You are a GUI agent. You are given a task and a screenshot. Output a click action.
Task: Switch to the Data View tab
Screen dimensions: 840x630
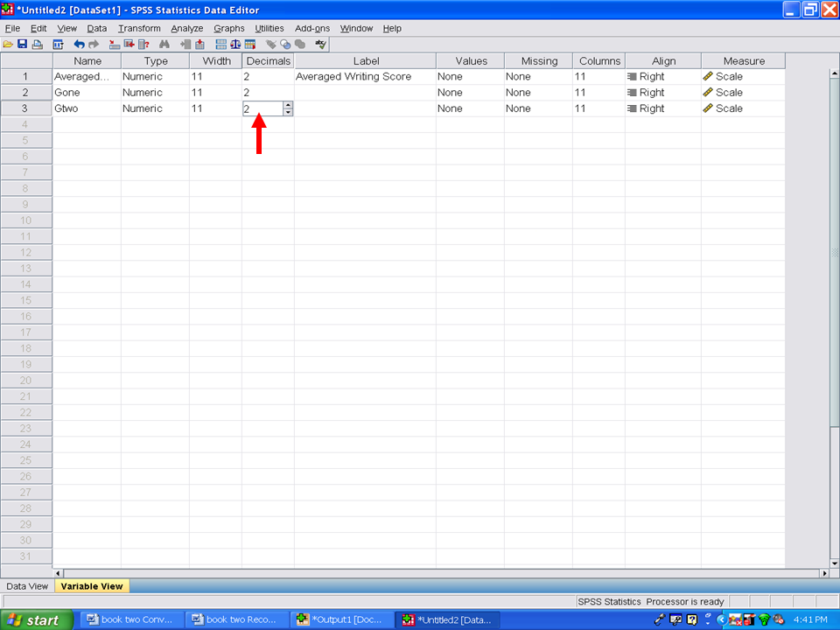tap(27, 586)
